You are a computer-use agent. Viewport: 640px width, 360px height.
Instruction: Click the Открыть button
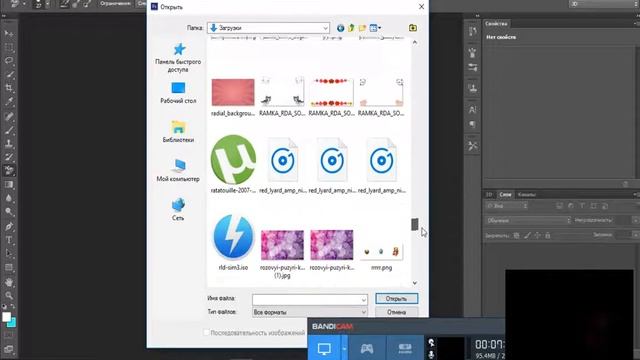pos(396,299)
